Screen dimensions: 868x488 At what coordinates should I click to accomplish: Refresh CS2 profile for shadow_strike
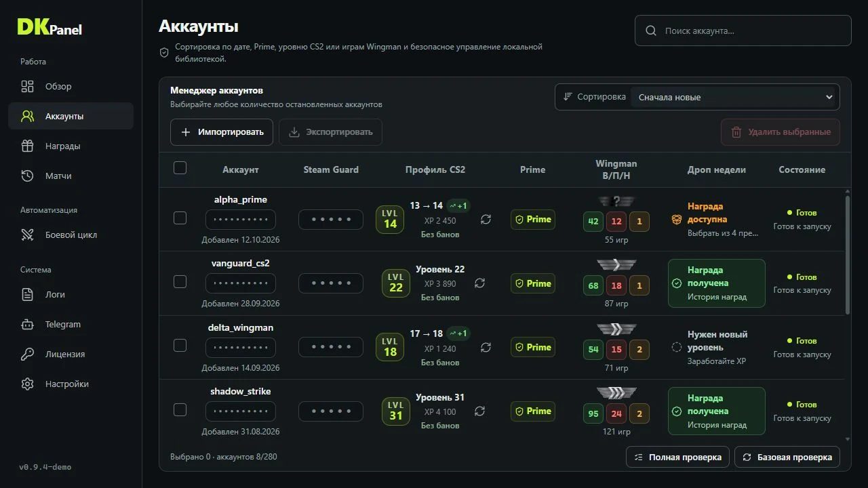click(479, 411)
